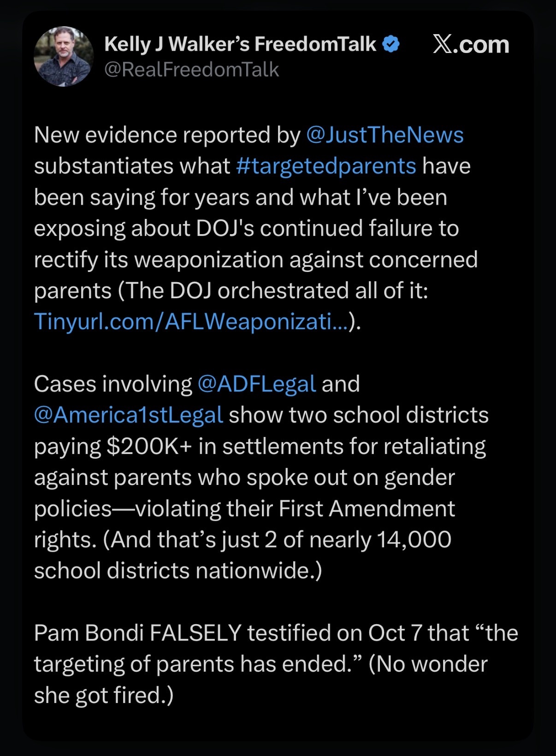Screen dimensions: 556x756
Task: Click the @ADFLegal mention
Action: (x=256, y=384)
